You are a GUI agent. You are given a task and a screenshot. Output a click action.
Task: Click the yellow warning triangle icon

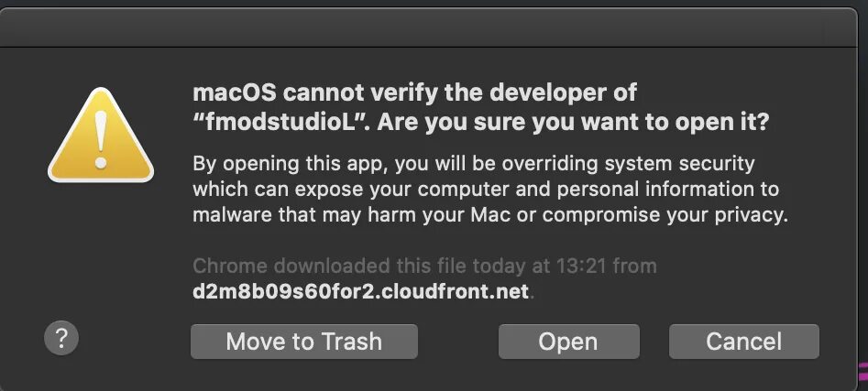(x=101, y=136)
